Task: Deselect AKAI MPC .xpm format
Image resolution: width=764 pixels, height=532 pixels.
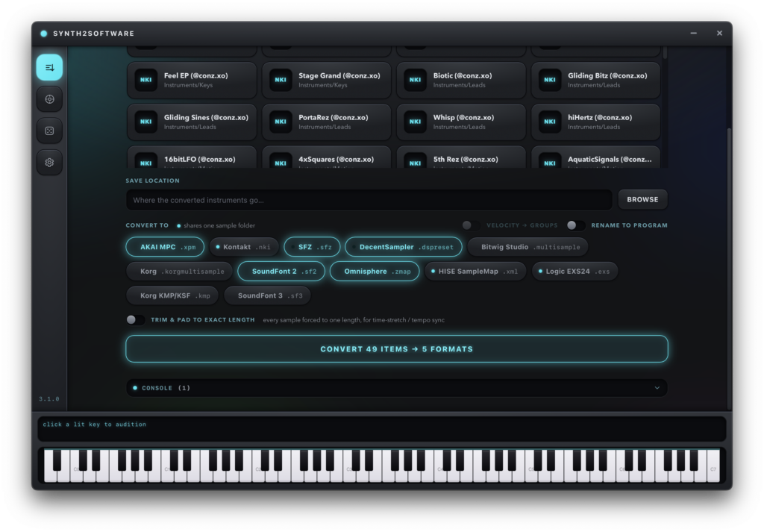Action: [x=164, y=247]
